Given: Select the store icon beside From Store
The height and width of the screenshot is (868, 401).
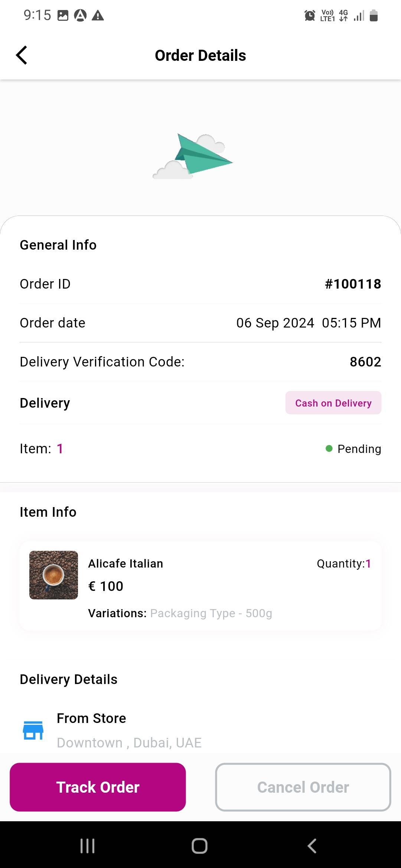Looking at the screenshot, I should [x=33, y=730].
